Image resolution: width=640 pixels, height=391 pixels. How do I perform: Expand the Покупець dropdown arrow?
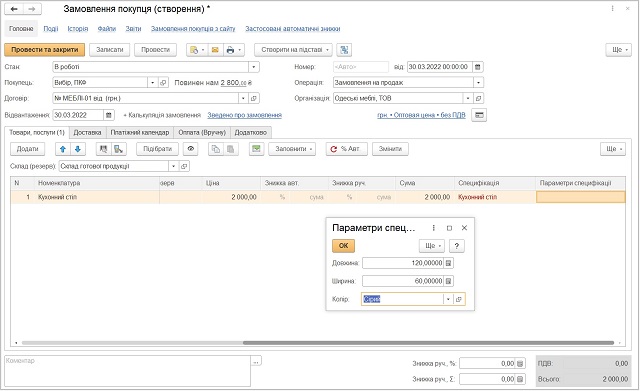(x=153, y=82)
